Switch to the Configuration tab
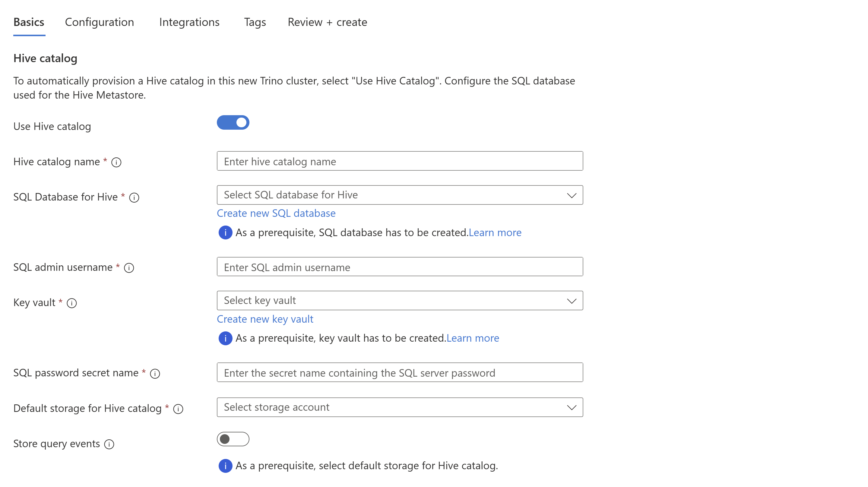The image size is (868, 487). tap(100, 21)
